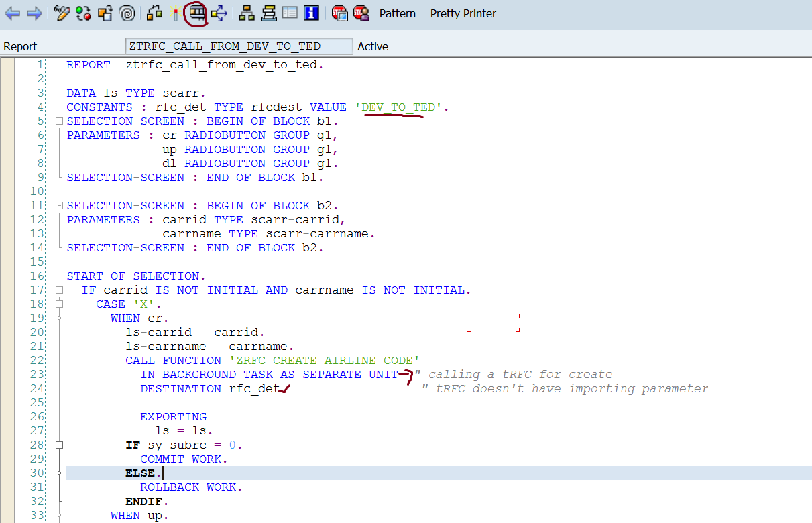Open the Where-Used List icon

(x=219, y=13)
